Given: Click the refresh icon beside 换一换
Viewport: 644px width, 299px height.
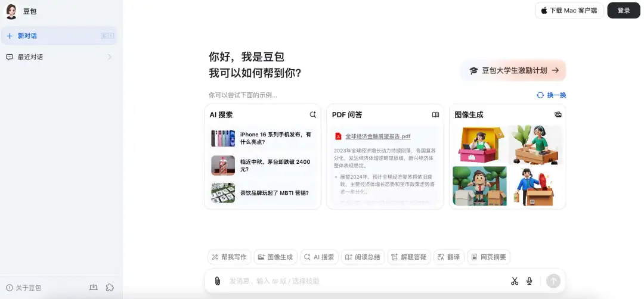Looking at the screenshot, I should tap(540, 95).
